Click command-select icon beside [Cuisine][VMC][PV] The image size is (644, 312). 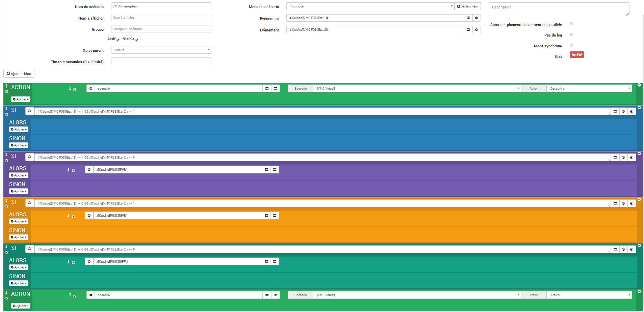pos(275,170)
